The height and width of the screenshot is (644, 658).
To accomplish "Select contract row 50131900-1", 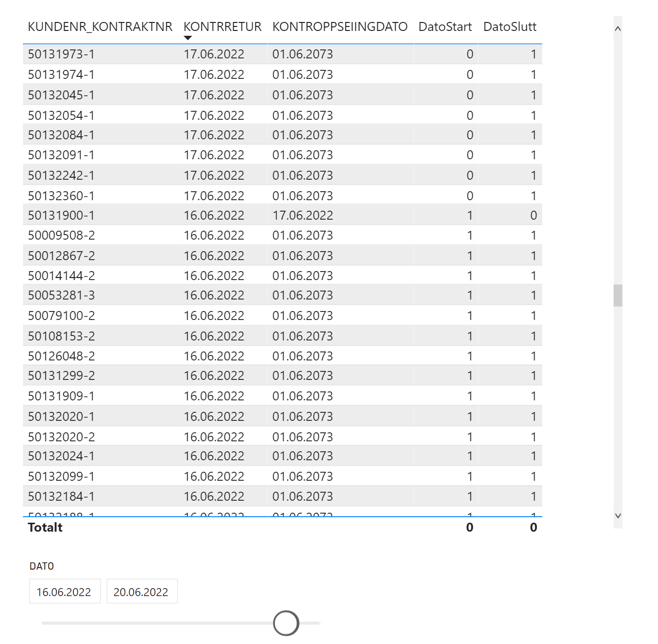I will (x=282, y=215).
